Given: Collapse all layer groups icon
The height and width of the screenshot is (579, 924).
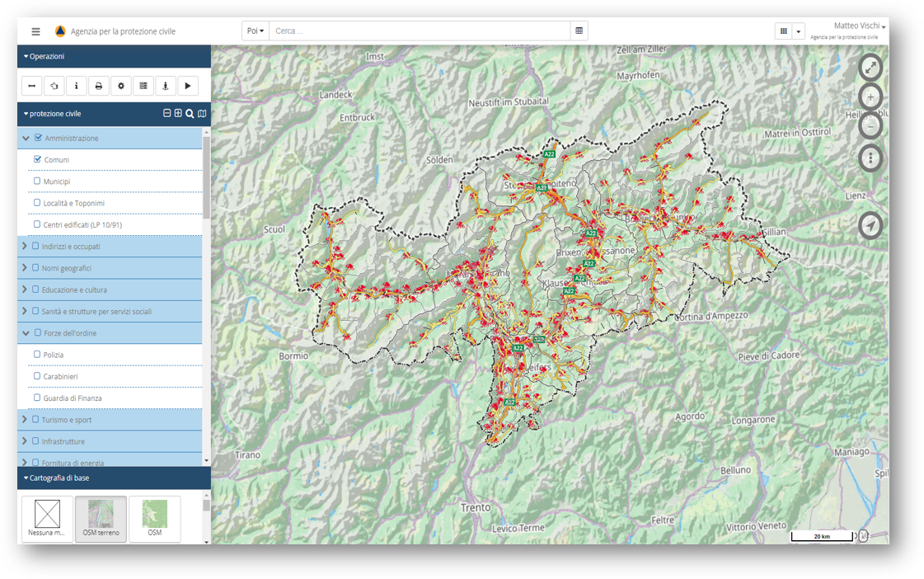Looking at the screenshot, I should pyautogui.click(x=167, y=114).
